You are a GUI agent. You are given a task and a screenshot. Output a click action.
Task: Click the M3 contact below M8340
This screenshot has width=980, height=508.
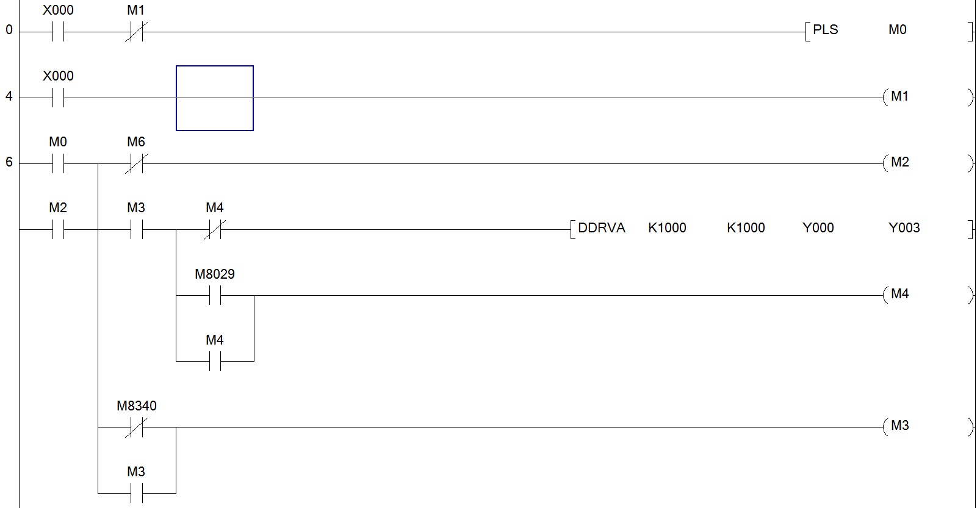click(135, 493)
